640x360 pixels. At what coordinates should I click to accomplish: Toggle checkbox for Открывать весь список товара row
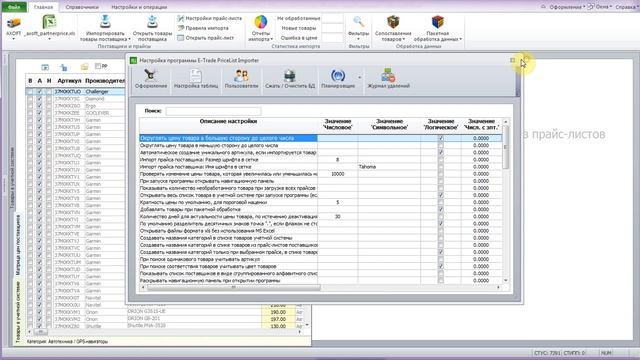pyautogui.click(x=440, y=196)
